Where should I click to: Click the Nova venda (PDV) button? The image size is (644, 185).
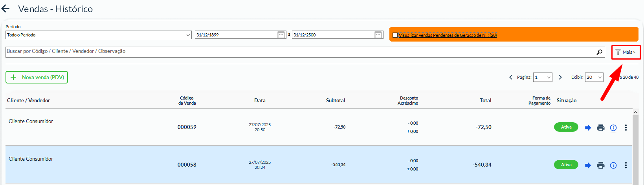pyautogui.click(x=37, y=77)
